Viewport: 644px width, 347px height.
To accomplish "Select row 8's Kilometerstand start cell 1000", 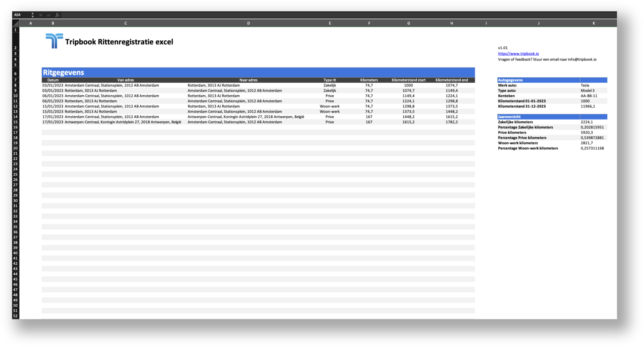I will pyautogui.click(x=408, y=85).
